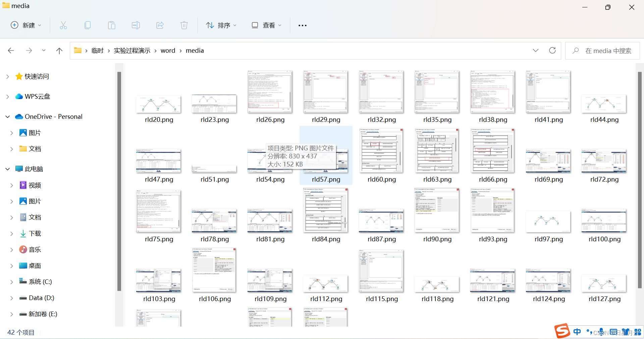This screenshot has width=644, height=339.
Task: Click the folder icon in address bar
Action: (x=78, y=50)
